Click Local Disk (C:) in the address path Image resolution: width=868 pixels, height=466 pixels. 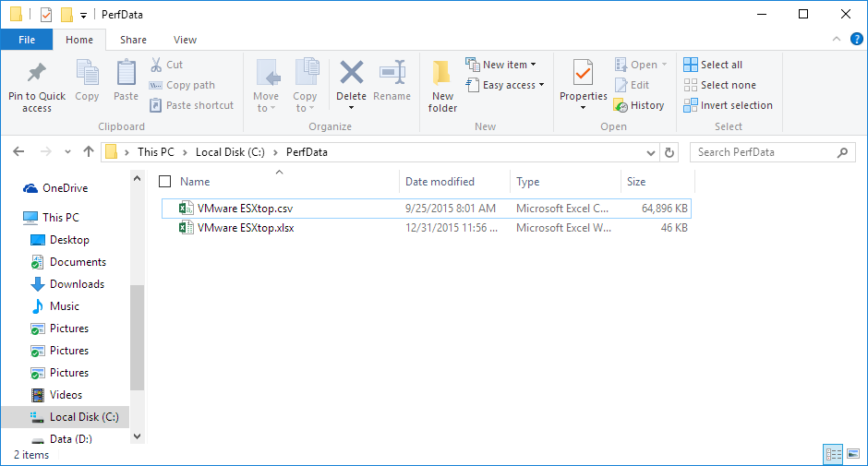[230, 152]
